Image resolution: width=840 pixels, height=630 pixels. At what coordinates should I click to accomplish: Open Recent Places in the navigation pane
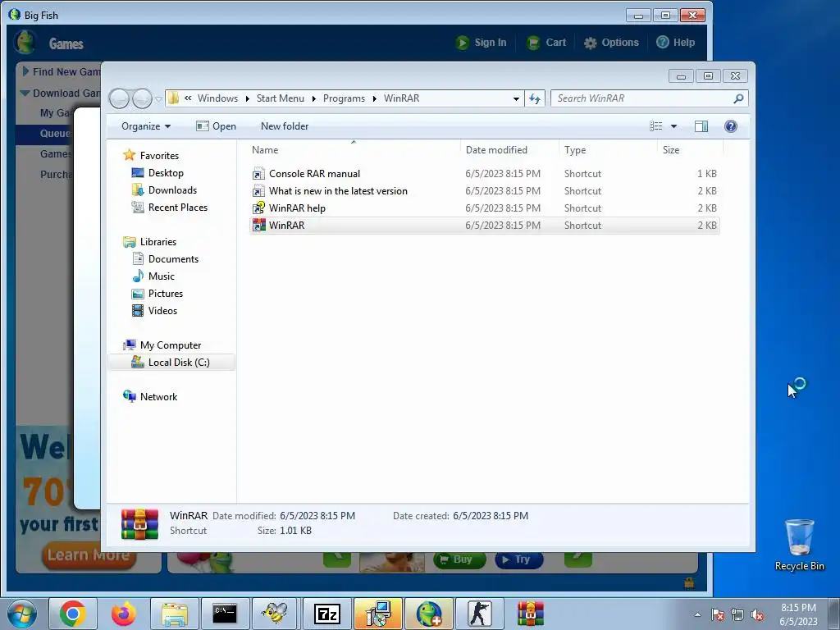178,208
